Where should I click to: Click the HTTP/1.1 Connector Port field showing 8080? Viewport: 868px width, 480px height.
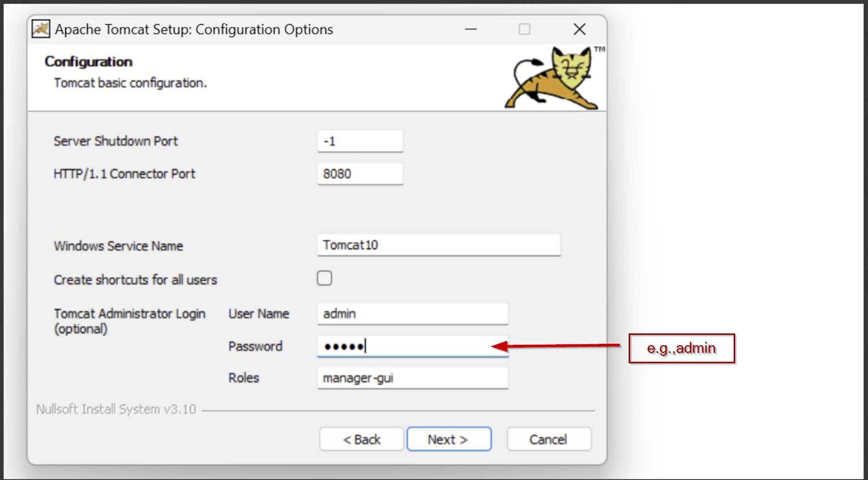[360, 174]
